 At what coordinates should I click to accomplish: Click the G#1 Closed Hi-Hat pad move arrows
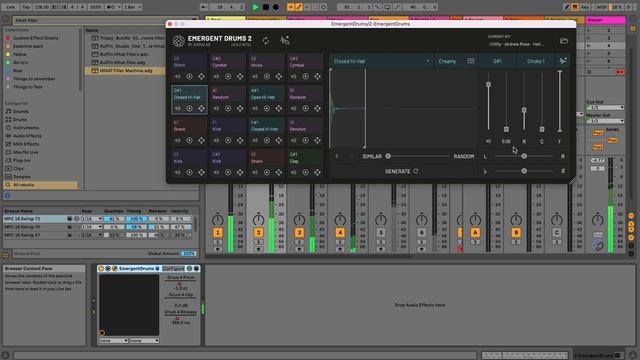tap(201, 109)
